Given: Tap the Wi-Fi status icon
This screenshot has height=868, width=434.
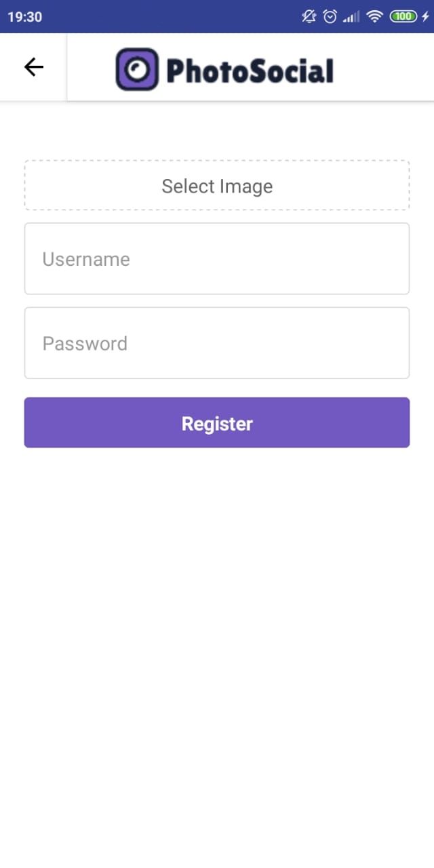Looking at the screenshot, I should [374, 16].
